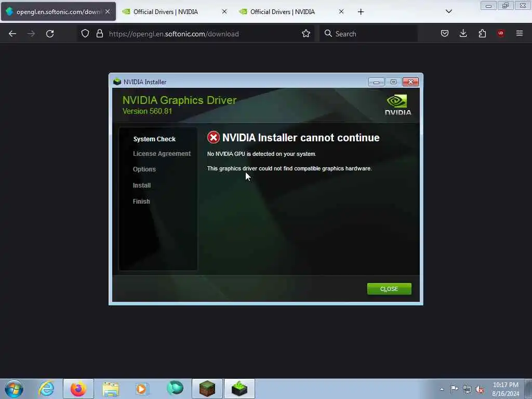
Task: Open the Extensions menu
Action: pos(482,33)
